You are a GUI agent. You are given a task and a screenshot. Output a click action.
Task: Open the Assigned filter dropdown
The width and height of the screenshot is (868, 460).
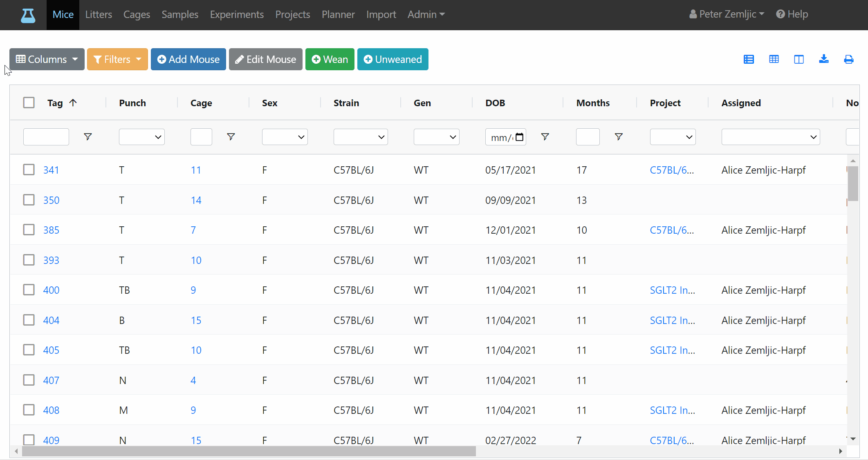tap(771, 137)
